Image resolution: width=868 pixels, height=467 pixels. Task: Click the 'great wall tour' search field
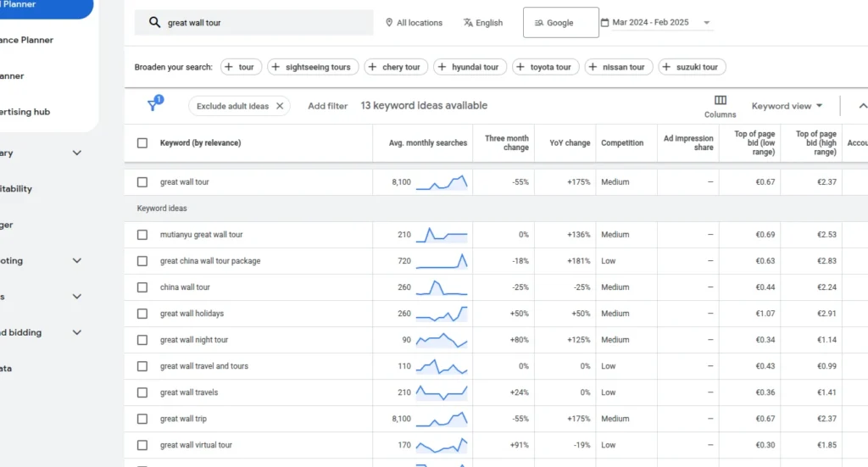click(263, 23)
